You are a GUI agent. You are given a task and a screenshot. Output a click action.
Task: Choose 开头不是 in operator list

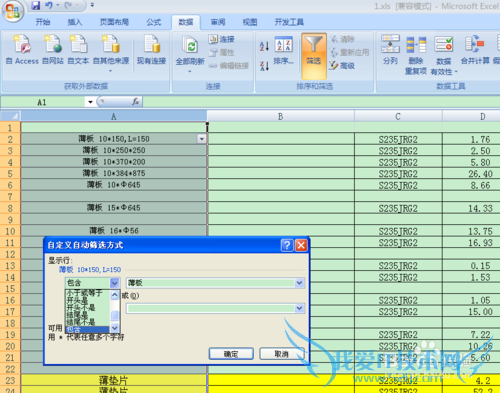[x=88, y=307]
